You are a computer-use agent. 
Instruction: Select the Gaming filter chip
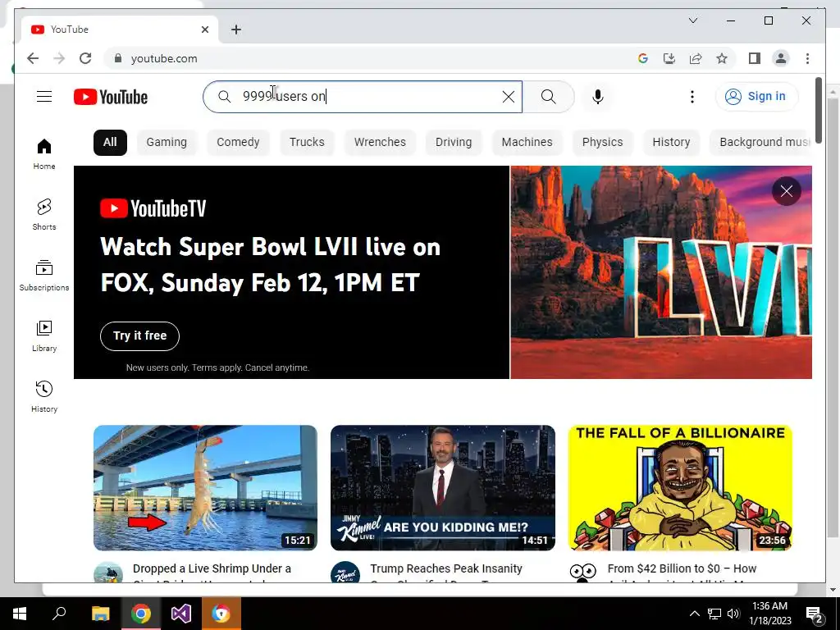167,143
